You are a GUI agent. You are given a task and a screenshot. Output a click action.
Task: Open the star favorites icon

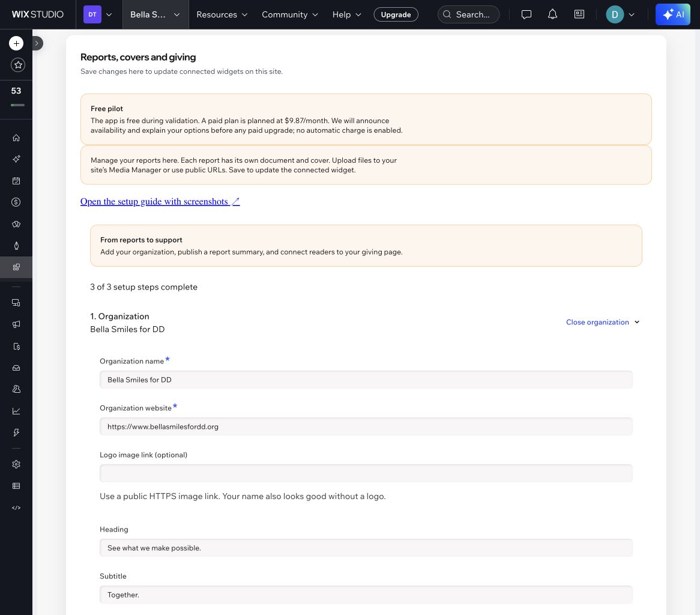[18, 65]
